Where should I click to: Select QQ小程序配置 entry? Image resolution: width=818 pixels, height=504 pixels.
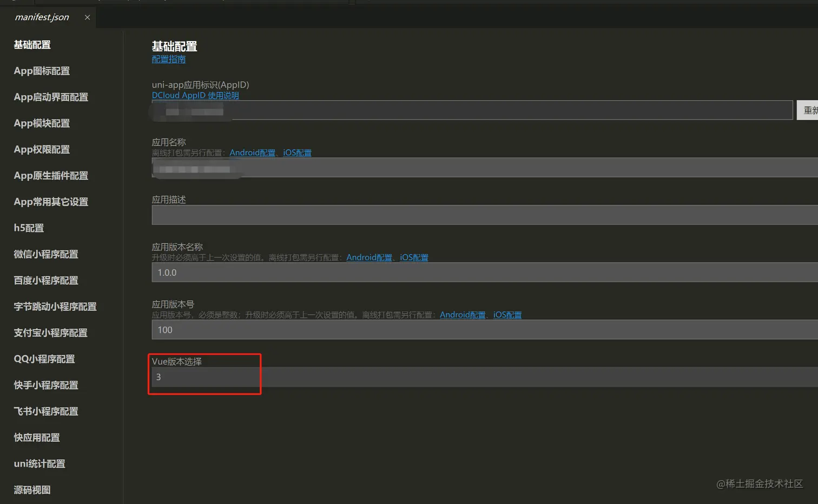(44, 359)
